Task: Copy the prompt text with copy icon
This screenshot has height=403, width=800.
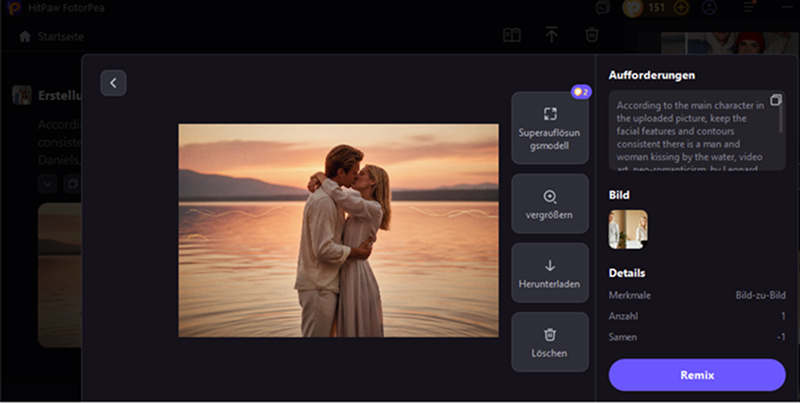Action: 775,101
